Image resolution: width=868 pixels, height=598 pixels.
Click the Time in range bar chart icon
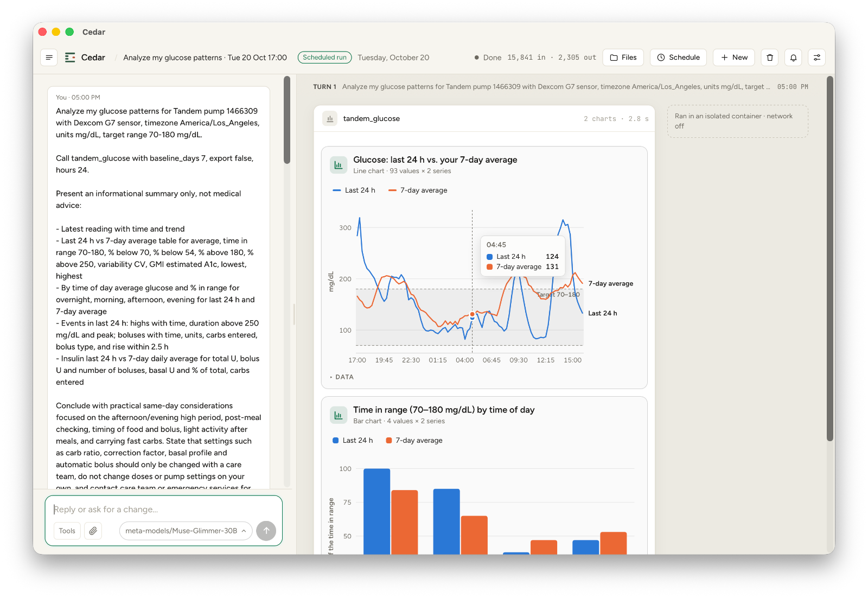[x=339, y=415]
